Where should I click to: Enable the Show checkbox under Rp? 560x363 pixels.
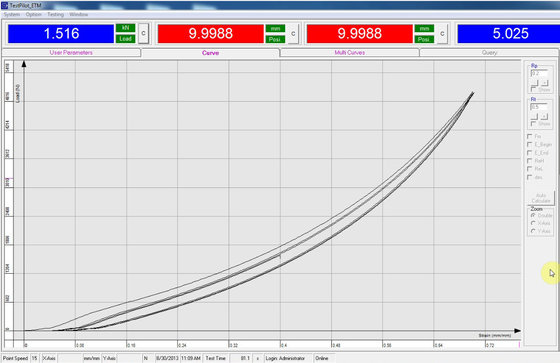tap(534, 89)
